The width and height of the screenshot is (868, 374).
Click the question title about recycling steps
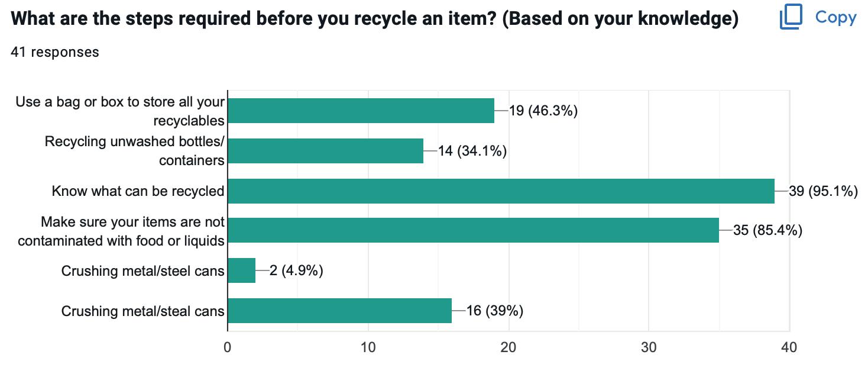click(375, 19)
